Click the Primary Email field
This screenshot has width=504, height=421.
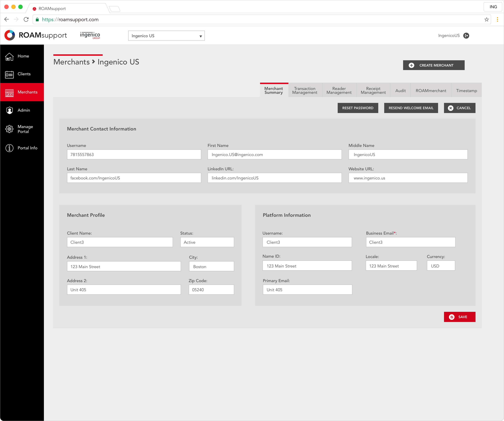tap(307, 290)
